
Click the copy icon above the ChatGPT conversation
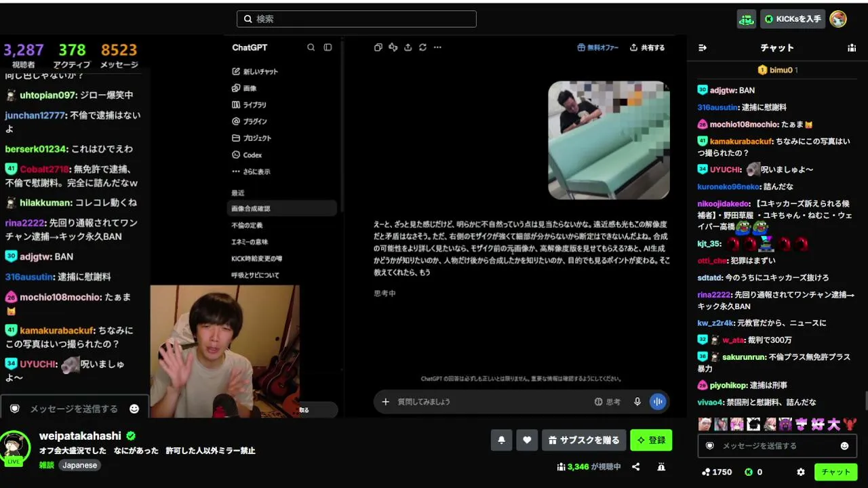[x=378, y=47]
